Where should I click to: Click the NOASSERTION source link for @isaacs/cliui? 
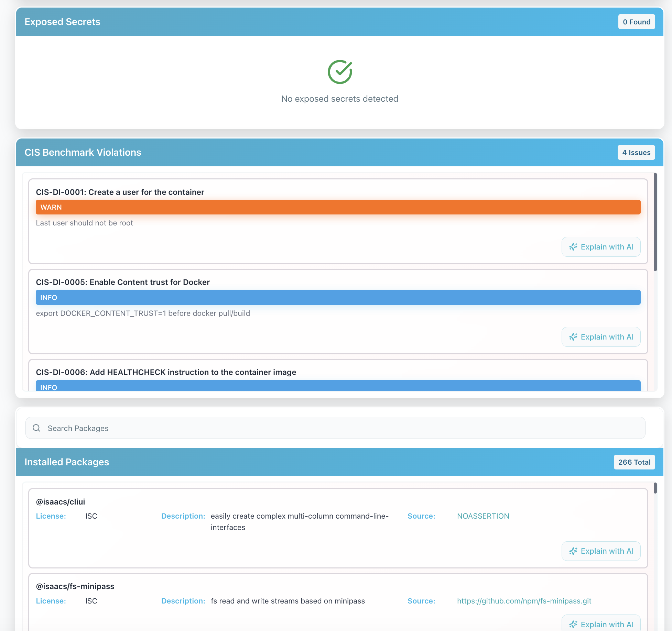pyautogui.click(x=483, y=516)
